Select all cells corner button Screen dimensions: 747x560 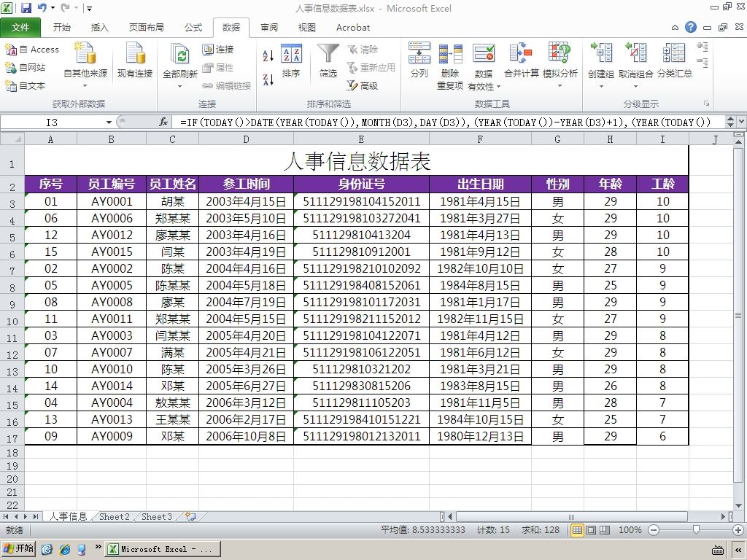[12, 139]
